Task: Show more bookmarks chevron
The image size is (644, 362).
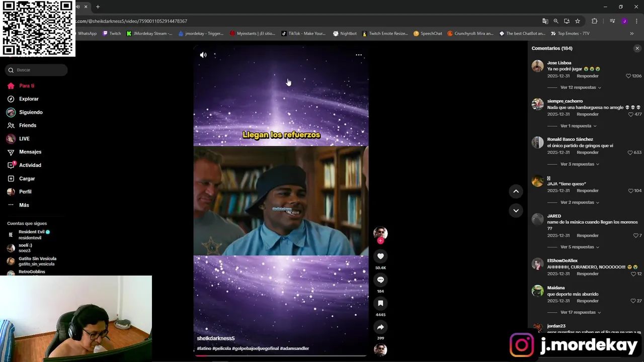Action: [x=632, y=34]
